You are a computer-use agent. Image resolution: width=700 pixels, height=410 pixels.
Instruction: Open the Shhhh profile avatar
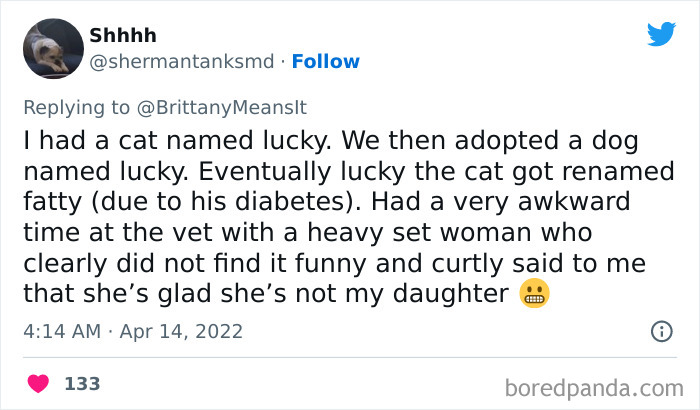52,48
